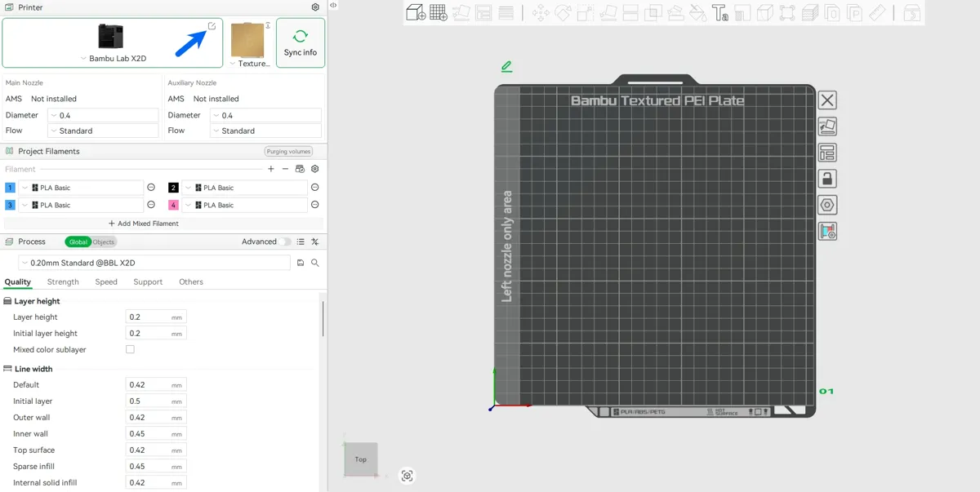Open printer preset edit icon near arrow
Image resolution: width=980 pixels, height=492 pixels.
tap(212, 26)
